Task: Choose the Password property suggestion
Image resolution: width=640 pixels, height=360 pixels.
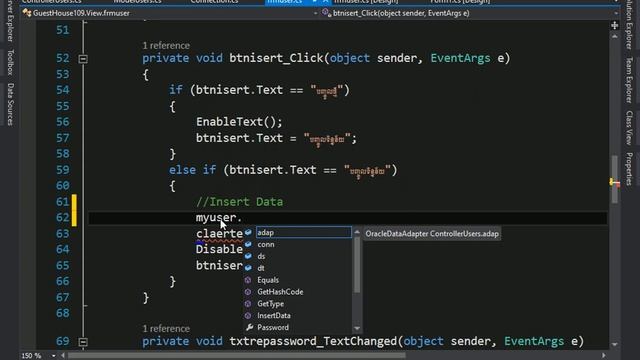Action: pos(273,327)
